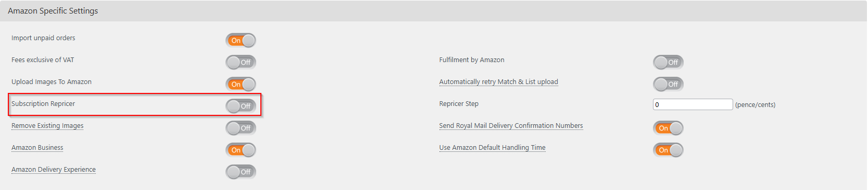Enable Remove Existing Images toggle

[241, 128]
